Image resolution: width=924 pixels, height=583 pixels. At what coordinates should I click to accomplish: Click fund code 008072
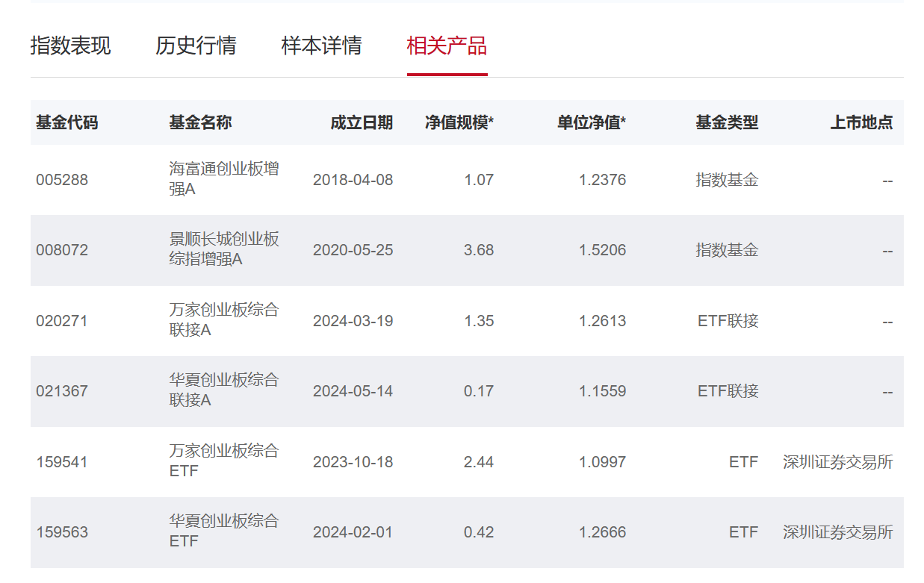tap(62, 250)
